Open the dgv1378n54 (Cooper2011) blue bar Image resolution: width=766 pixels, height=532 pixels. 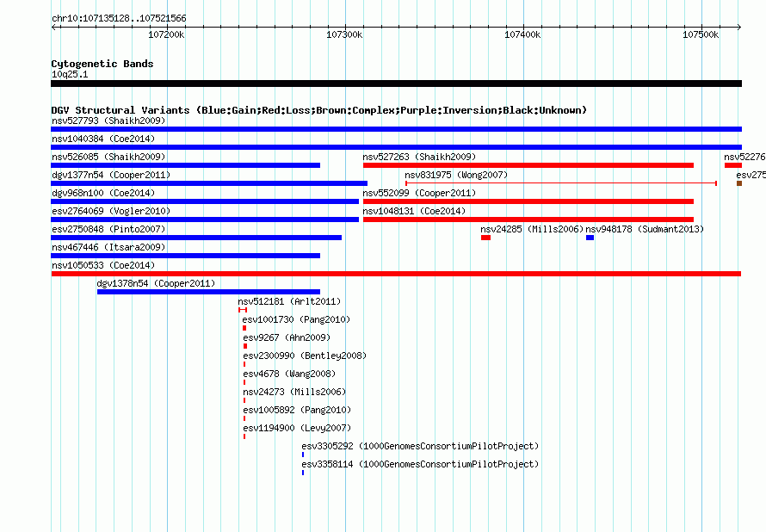[208, 292]
